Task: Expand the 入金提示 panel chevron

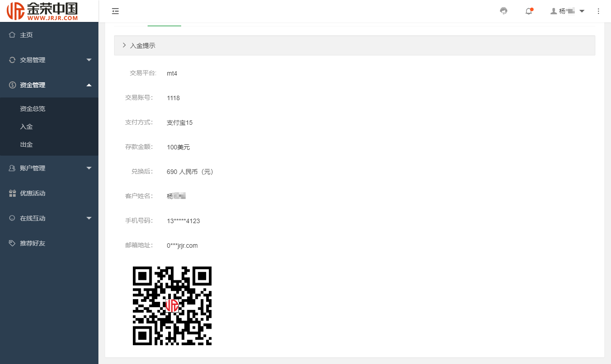Action: 124,45
